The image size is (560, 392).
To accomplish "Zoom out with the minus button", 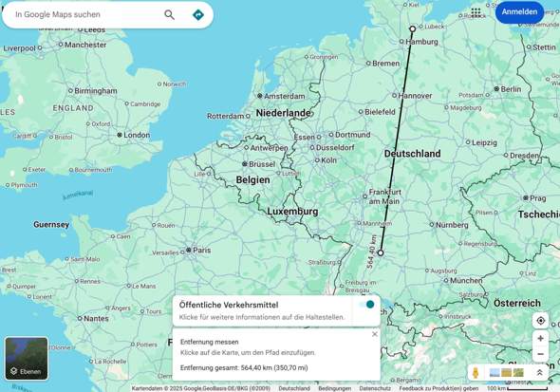I will click(540, 354).
